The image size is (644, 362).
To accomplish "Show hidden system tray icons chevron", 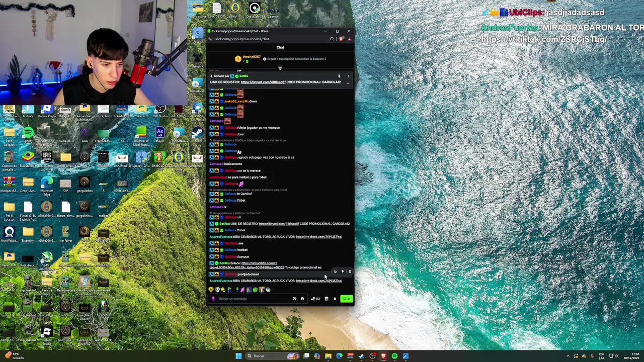I will click(568, 356).
